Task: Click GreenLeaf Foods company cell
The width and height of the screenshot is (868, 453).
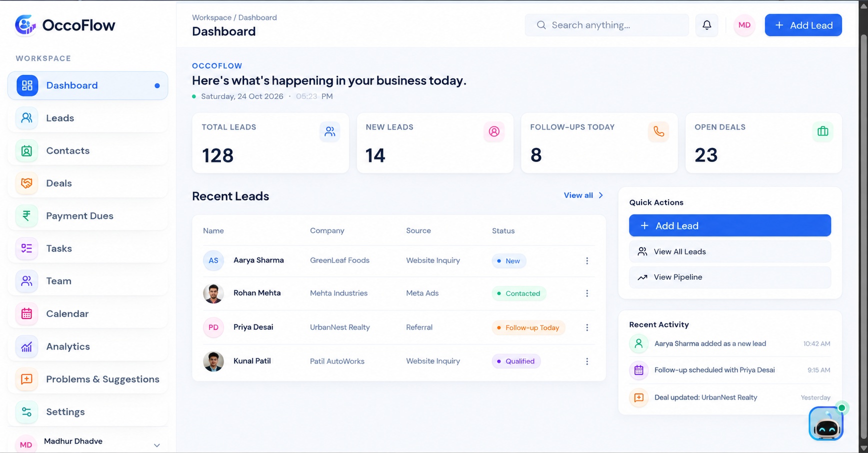Action: click(x=339, y=260)
